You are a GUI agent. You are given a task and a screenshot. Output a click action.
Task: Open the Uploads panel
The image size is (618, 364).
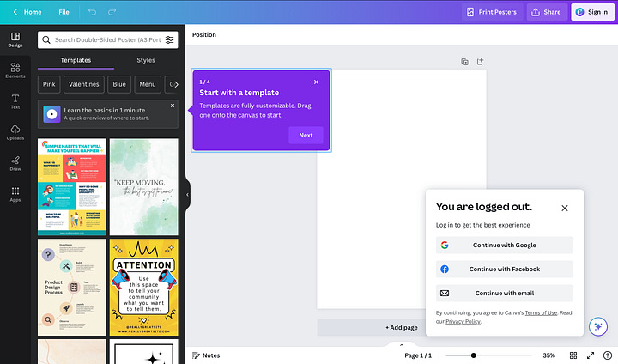pos(15,132)
